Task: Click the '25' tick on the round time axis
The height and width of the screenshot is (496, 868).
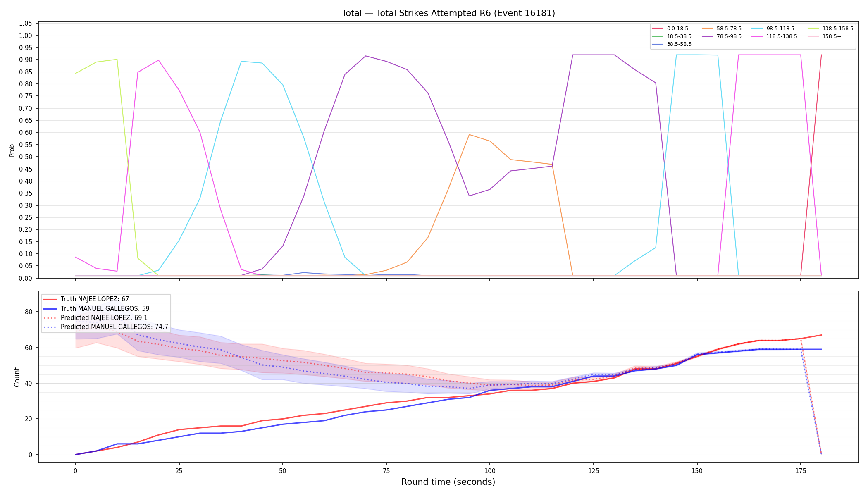Action: (179, 470)
